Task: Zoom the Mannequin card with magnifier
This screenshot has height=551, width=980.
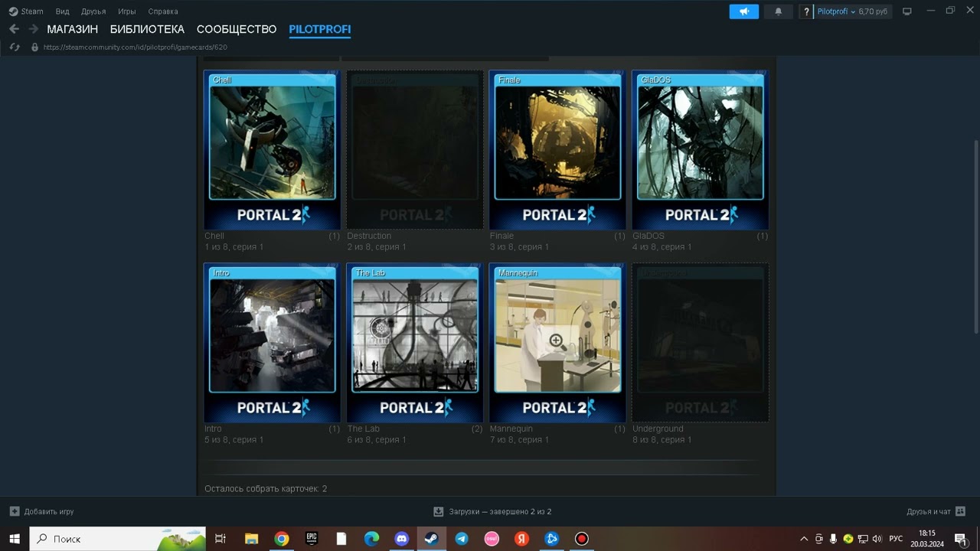Action: tap(557, 341)
